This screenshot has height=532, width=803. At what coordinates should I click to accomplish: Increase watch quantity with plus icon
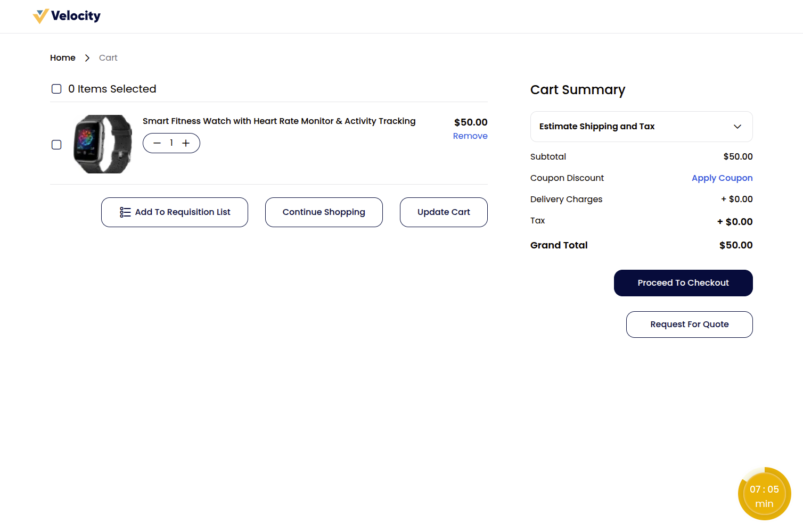[186, 143]
